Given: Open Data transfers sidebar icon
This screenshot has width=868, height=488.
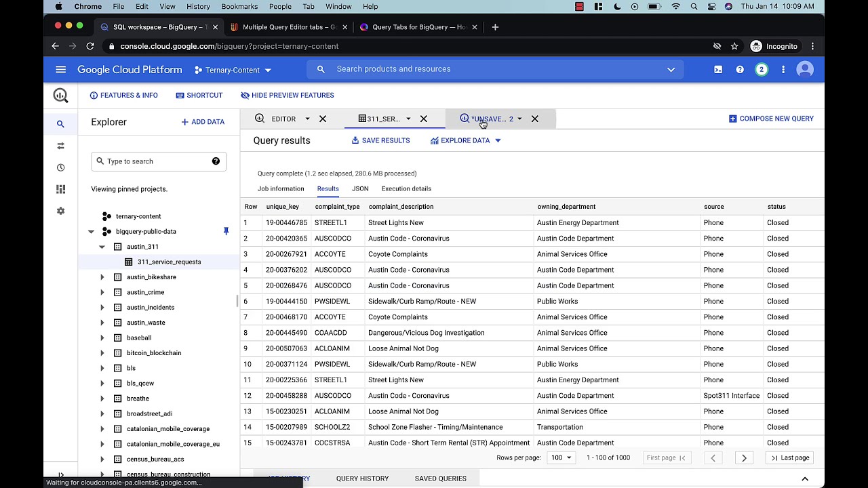Looking at the screenshot, I should click(x=60, y=146).
